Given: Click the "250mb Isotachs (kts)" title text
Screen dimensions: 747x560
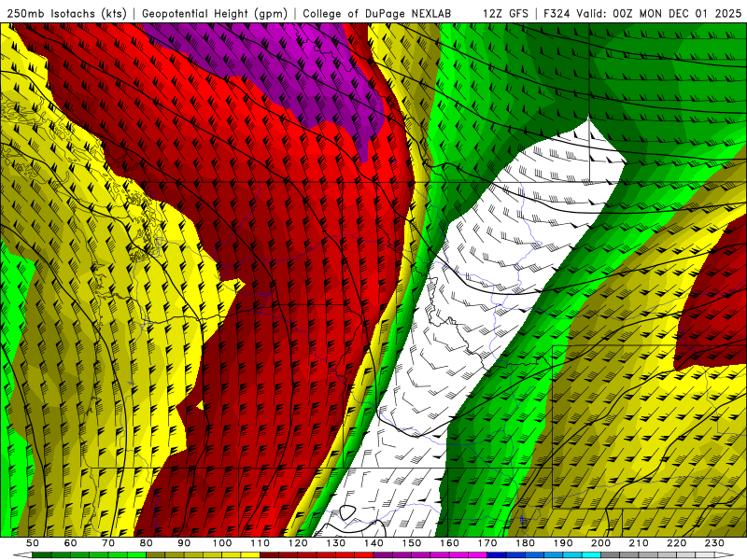Looking at the screenshot, I should tap(66, 13).
